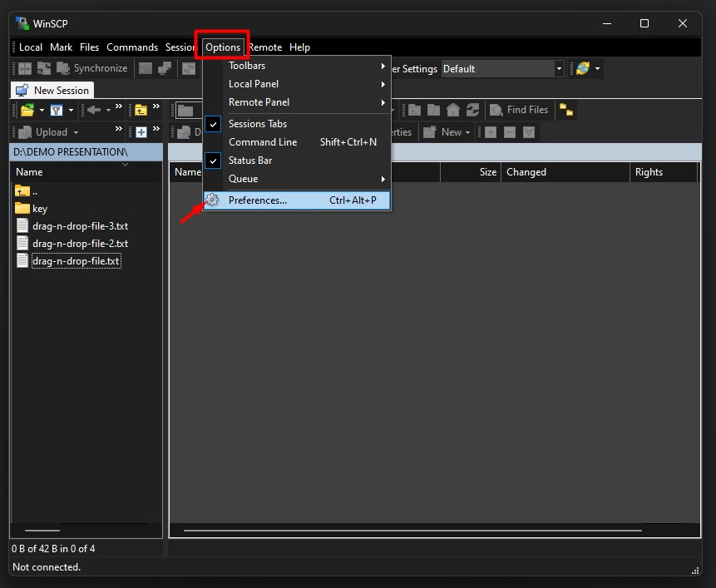Click the local open directory folder icon
This screenshot has height=588, width=716.
click(x=27, y=110)
